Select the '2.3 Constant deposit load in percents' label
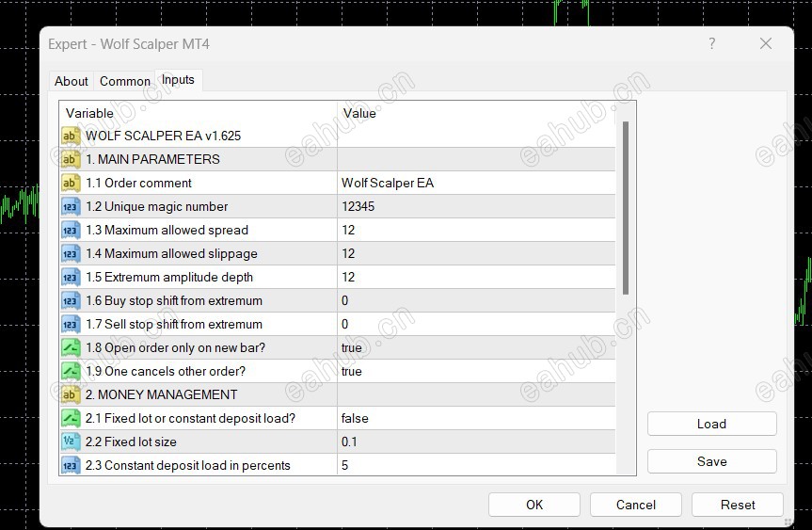 pyautogui.click(x=188, y=465)
